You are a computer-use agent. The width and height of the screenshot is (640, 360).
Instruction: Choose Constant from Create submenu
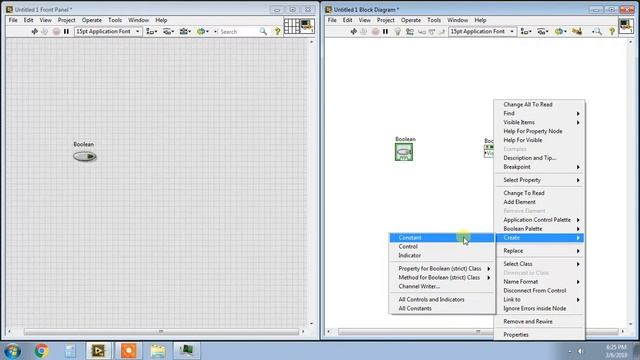click(x=442, y=238)
